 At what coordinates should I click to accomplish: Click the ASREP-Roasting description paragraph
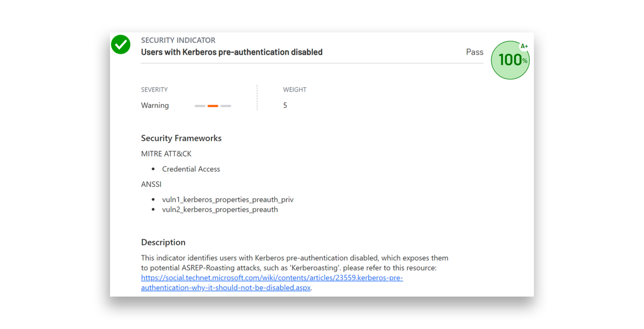coord(294,263)
